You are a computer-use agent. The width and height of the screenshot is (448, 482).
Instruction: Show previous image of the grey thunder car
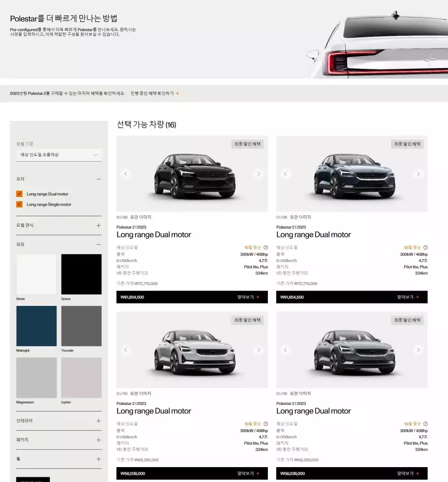click(x=285, y=350)
